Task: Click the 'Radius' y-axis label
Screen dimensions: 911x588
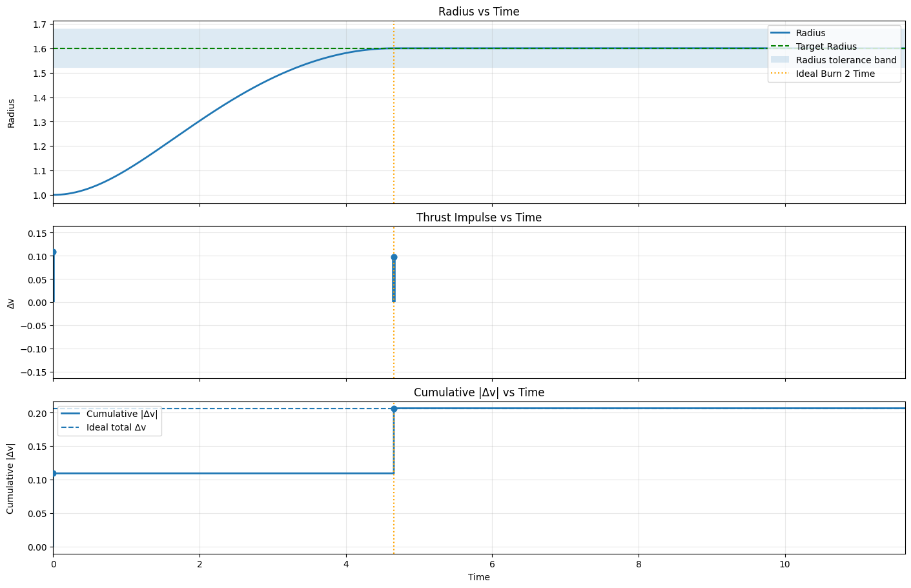Action: click(11, 114)
